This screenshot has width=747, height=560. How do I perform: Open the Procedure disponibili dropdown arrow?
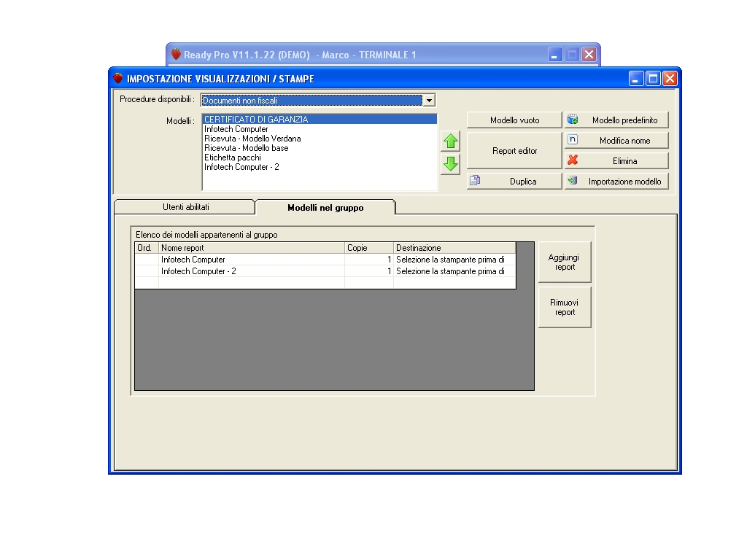[x=429, y=101]
